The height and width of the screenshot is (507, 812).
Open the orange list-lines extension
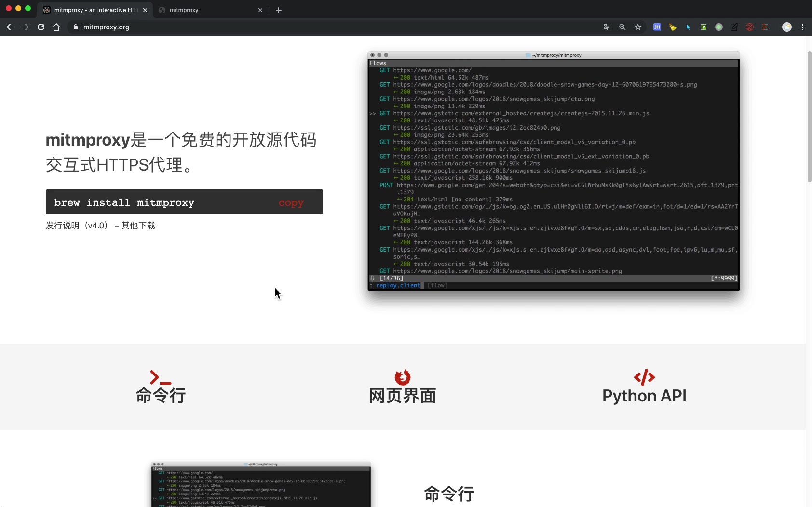765,27
